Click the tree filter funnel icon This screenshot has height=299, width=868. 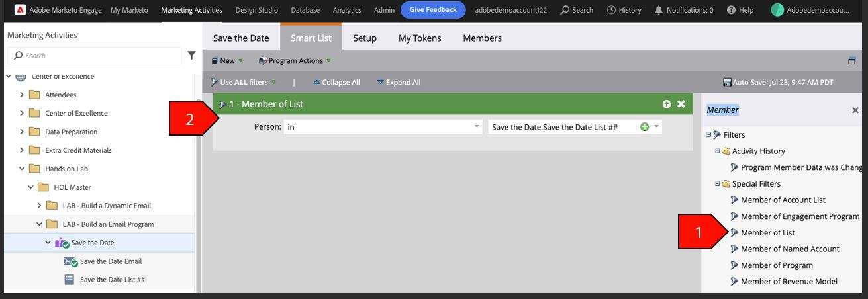[x=191, y=56]
